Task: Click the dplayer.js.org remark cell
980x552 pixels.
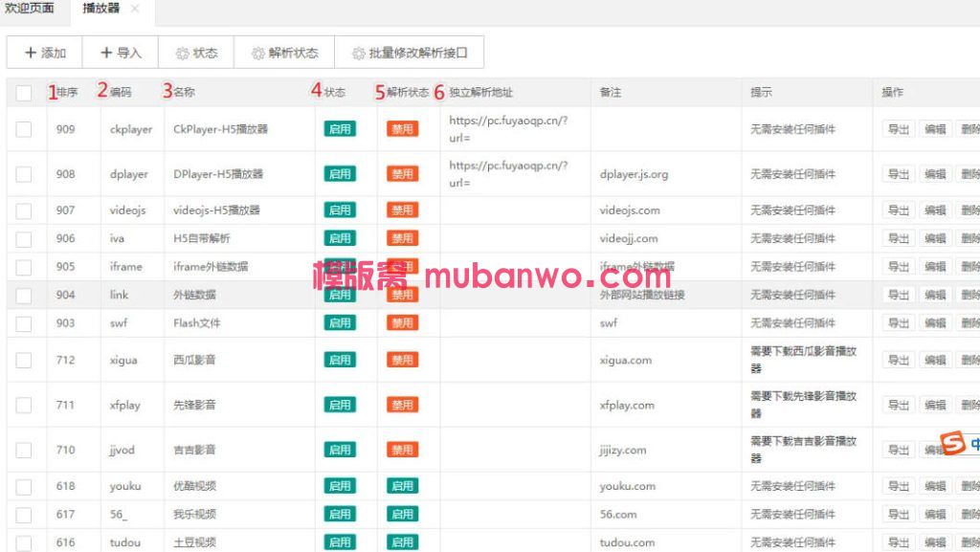Action: point(634,174)
